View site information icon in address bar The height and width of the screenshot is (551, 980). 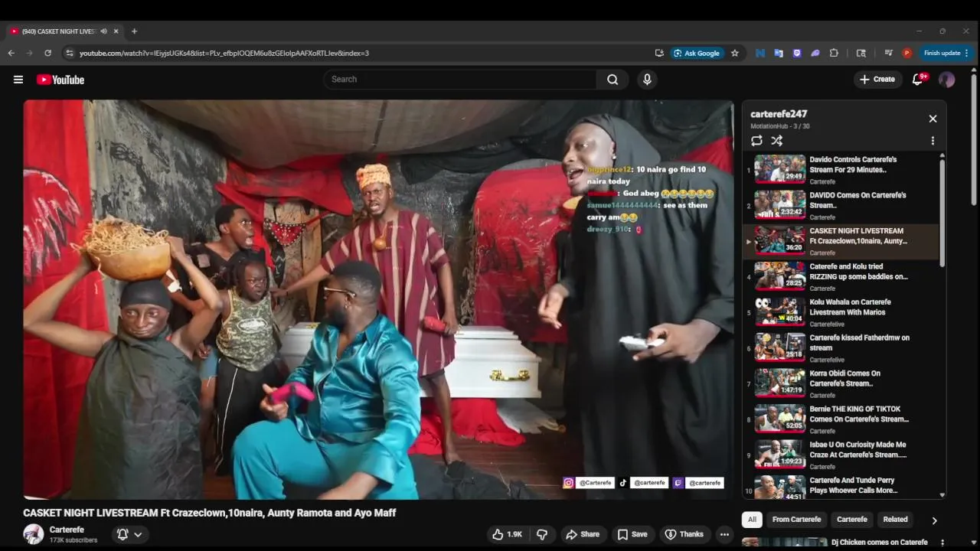click(x=70, y=53)
